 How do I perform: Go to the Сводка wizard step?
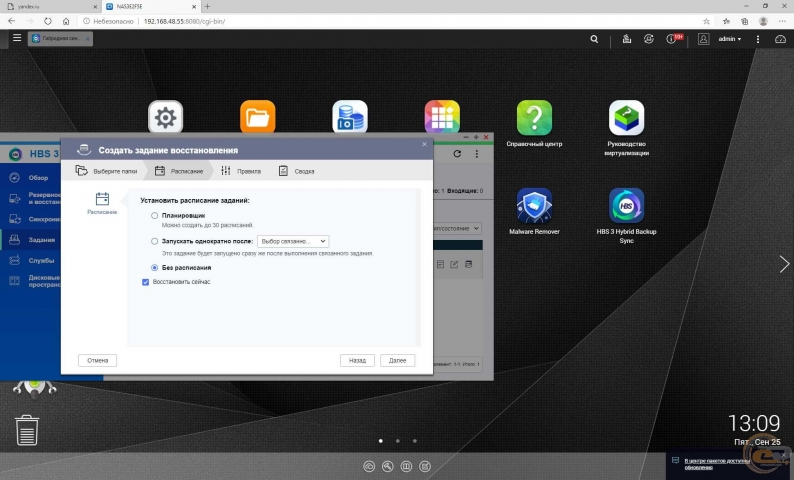[x=297, y=171]
